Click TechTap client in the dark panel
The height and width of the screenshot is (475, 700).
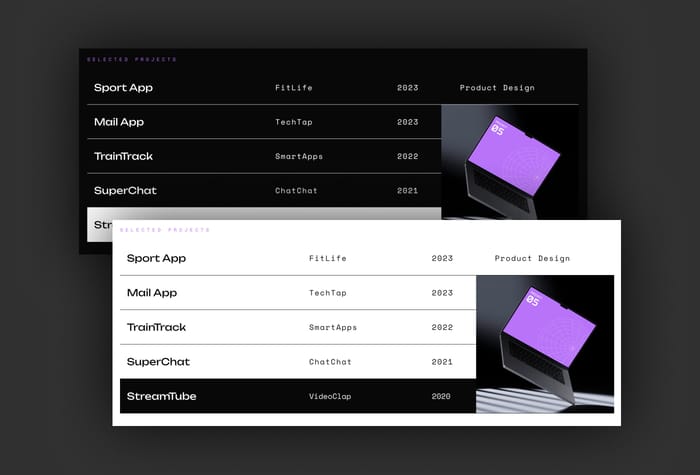coord(294,122)
